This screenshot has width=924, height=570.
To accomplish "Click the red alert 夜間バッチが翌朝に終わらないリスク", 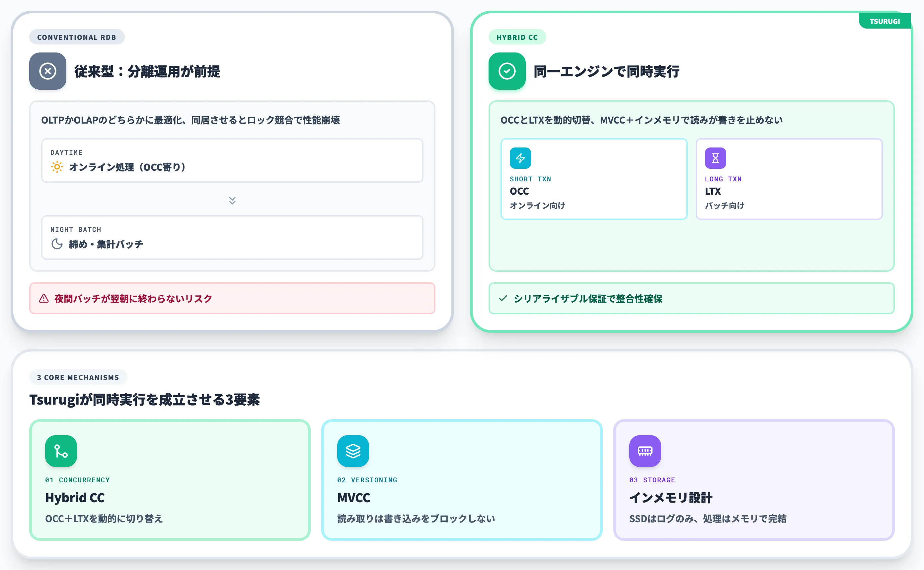I will coord(232,298).
